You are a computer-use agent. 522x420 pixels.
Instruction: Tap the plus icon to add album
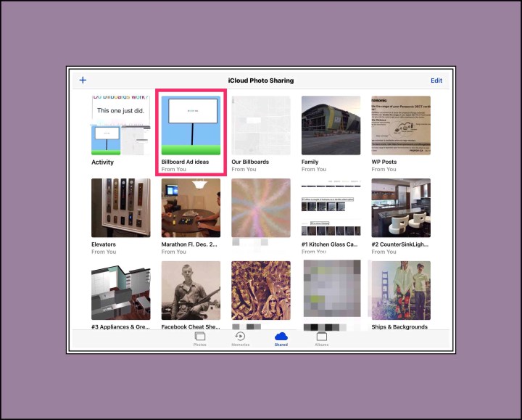click(x=83, y=81)
